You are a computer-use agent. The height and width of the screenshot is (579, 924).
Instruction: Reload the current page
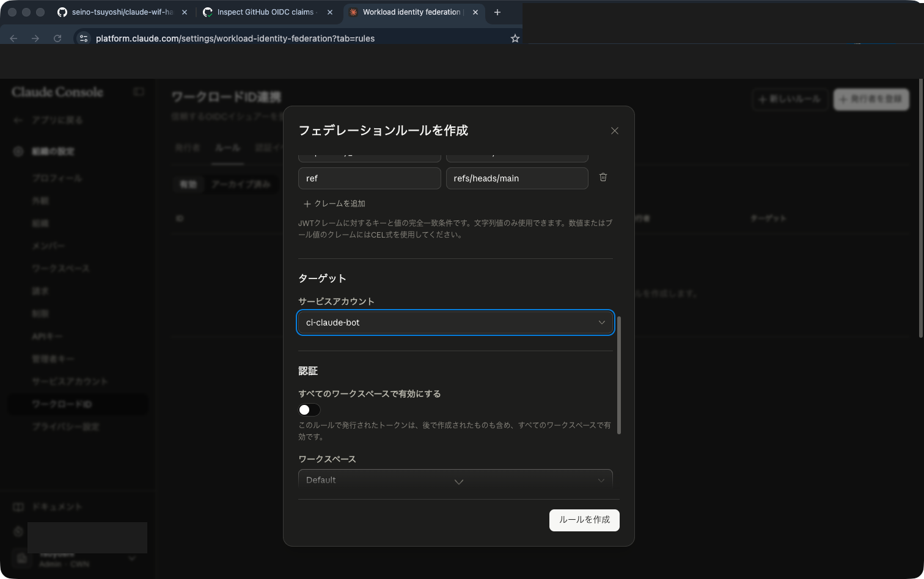pos(57,38)
